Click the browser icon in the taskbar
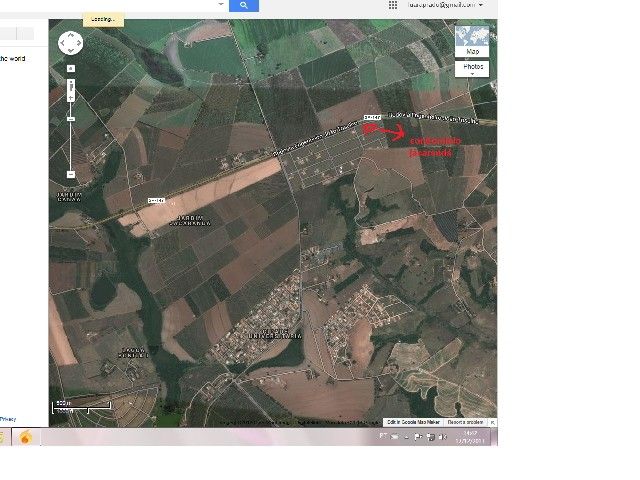The width and height of the screenshot is (640, 480). coord(25,438)
